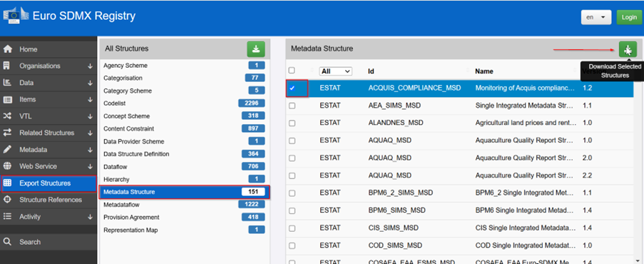Click the Search magnifier icon
Viewport: 644px width, 264px height.
(7, 242)
